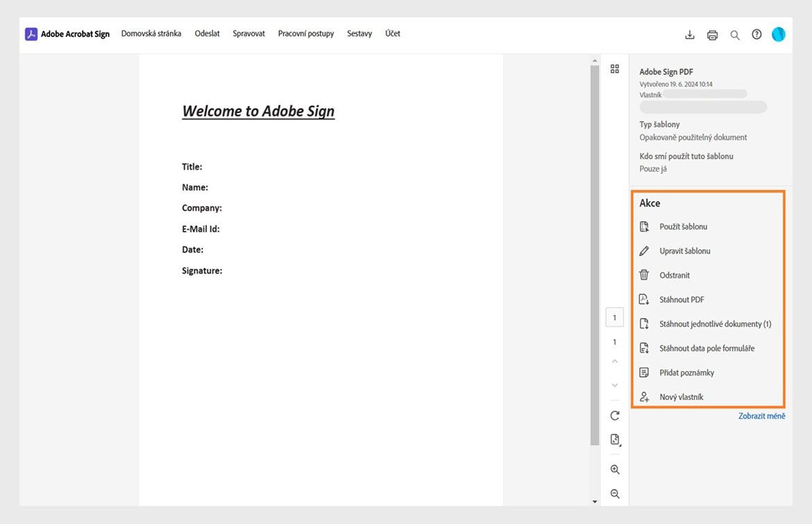Click Stáhnout jednotlivé dokumenty (1) label
The height and width of the screenshot is (524, 812).
coord(715,324)
